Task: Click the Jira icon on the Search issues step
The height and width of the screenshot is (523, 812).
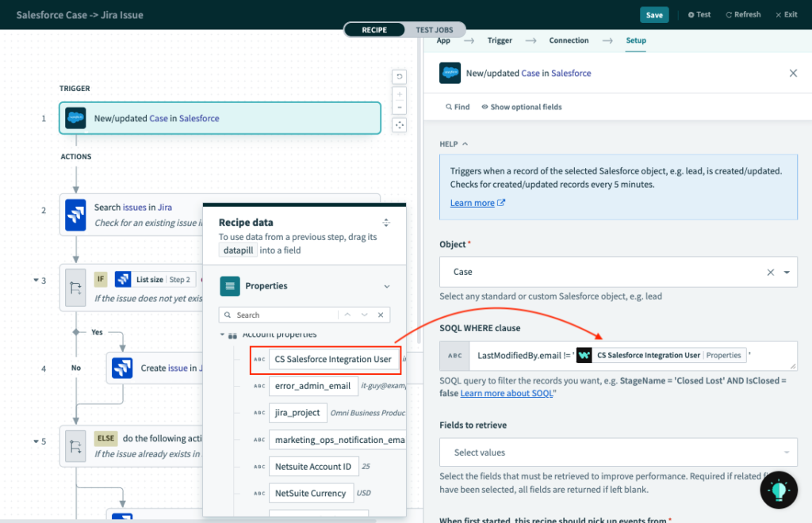Action: click(75, 214)
